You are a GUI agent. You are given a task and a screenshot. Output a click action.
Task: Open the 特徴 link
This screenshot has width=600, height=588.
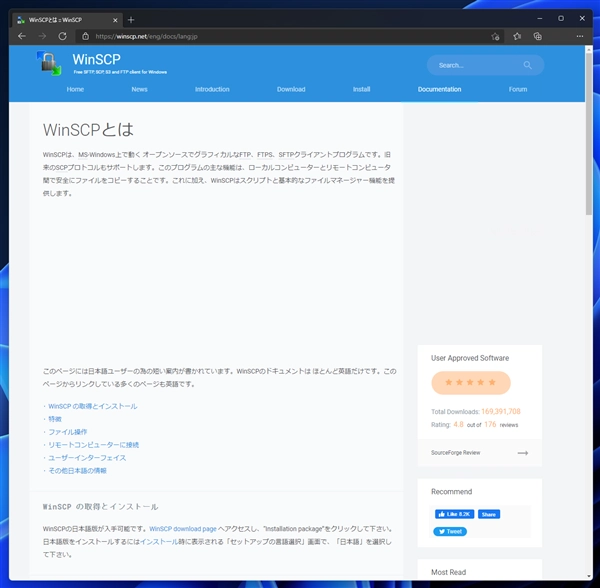click(55, 419)
